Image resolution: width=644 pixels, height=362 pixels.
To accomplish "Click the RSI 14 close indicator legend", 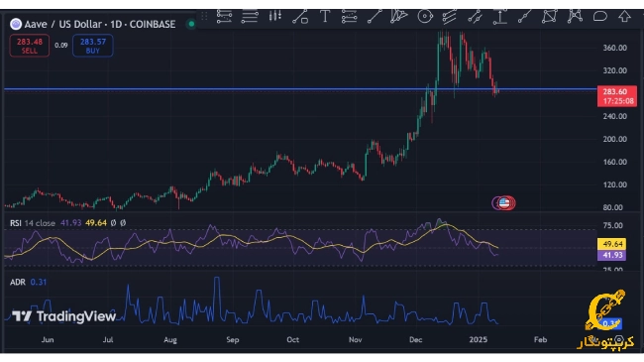I will pyautogui.click(x=33, y=223).
